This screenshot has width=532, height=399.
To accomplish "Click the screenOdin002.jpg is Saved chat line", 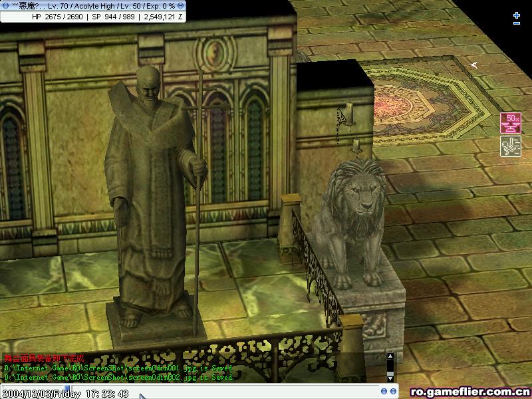I will click(119, 377).
